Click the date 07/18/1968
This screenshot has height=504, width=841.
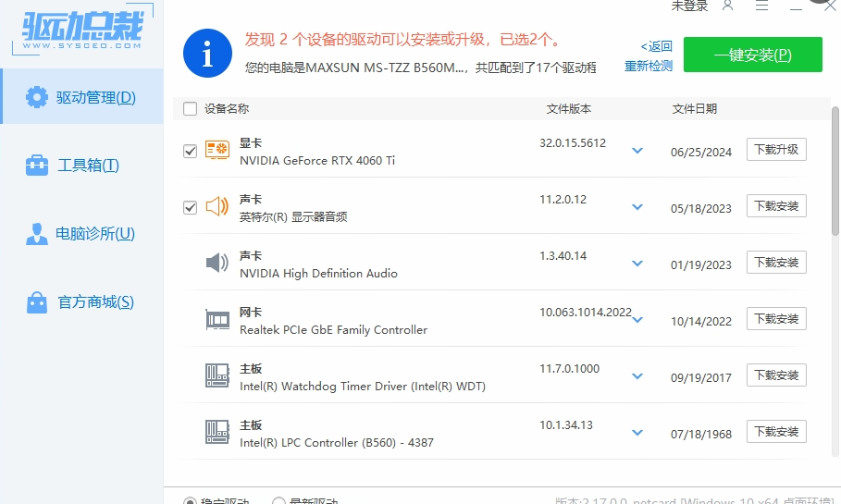pos(701,435)
